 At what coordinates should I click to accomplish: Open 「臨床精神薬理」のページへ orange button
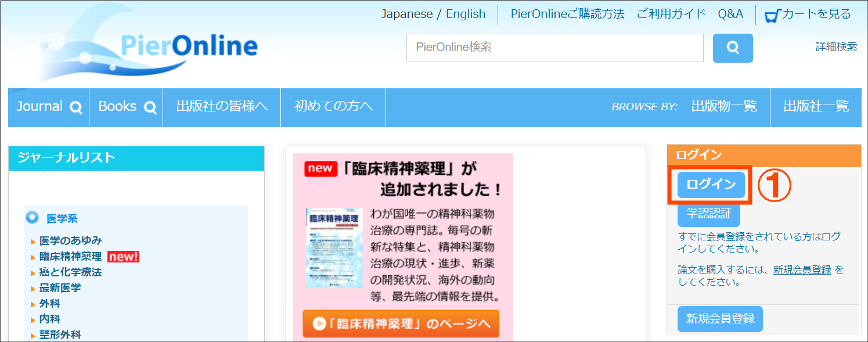point(401,324)
